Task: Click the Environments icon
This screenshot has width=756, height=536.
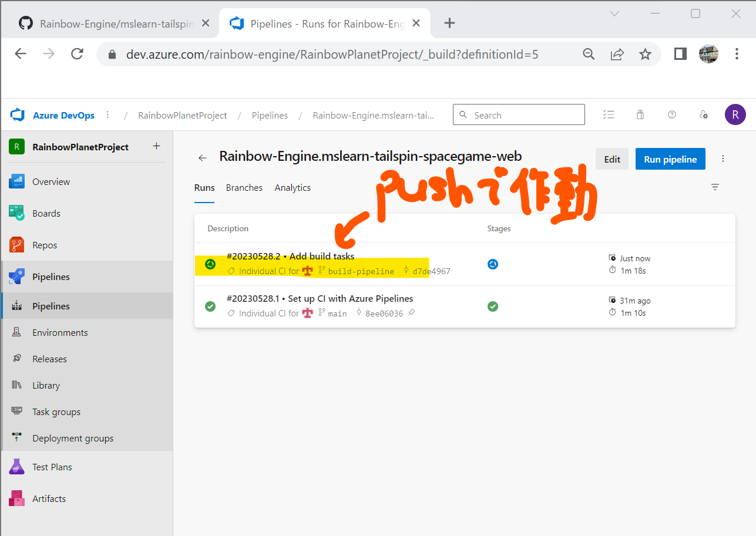Action: tap(16, 333)
